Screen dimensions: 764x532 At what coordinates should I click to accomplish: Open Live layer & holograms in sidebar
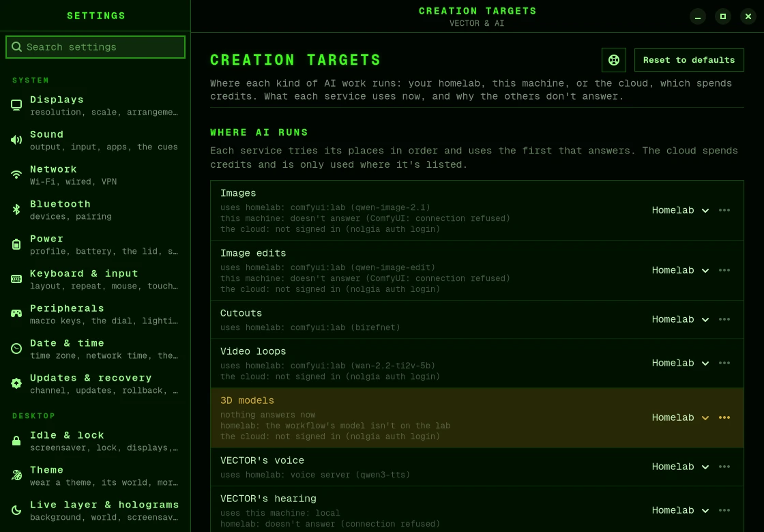tap(95, 511)
